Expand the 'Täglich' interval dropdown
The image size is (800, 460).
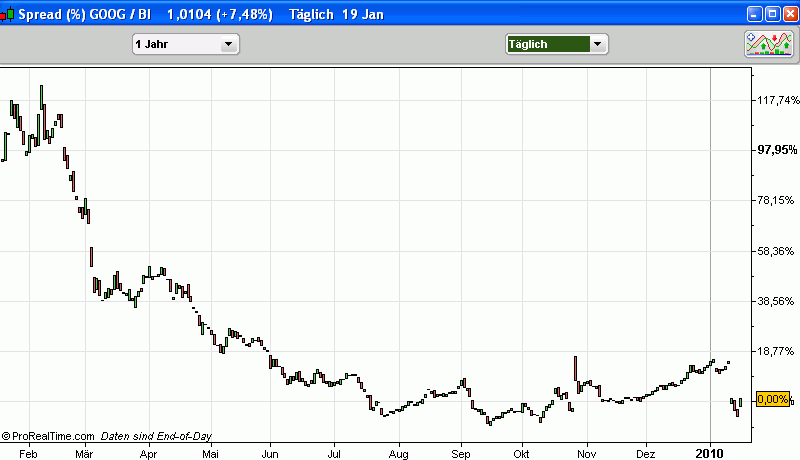[x=557, y=44]
